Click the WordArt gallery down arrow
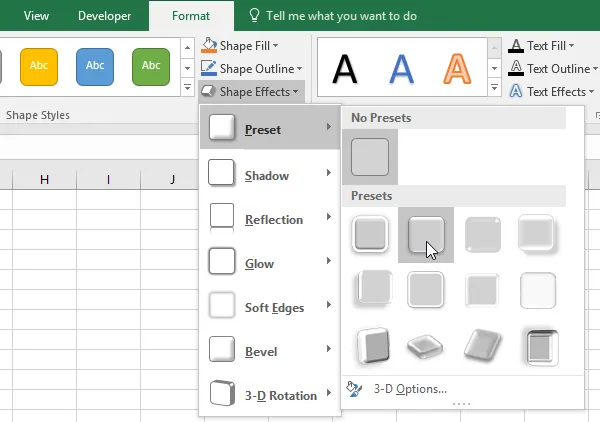This screenshot has width=600, height=422. (494, 68)
